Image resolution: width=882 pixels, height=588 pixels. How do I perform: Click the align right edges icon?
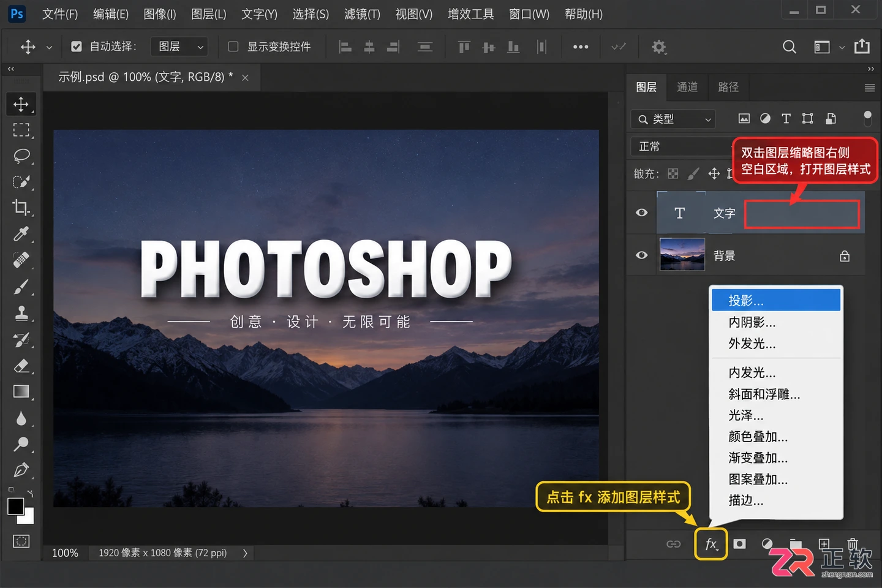tap(393, 47)
